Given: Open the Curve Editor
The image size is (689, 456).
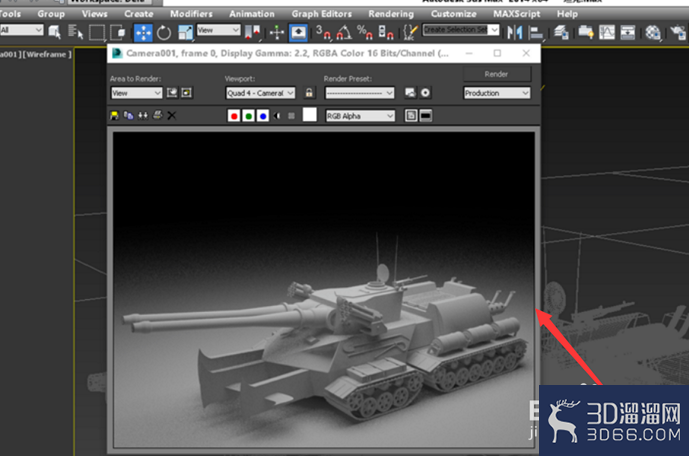Looking at the screenshot, I should pyautogui.click(x=607, y=32).
